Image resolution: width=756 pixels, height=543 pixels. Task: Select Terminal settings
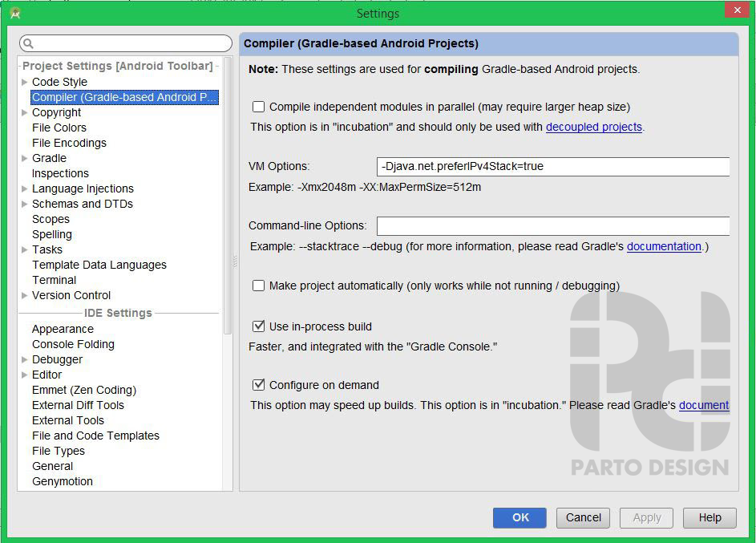click(54, 280)
